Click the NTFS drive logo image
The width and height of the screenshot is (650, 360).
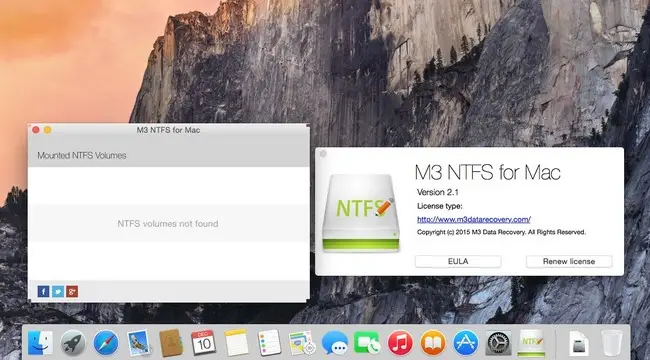(361, 213)
